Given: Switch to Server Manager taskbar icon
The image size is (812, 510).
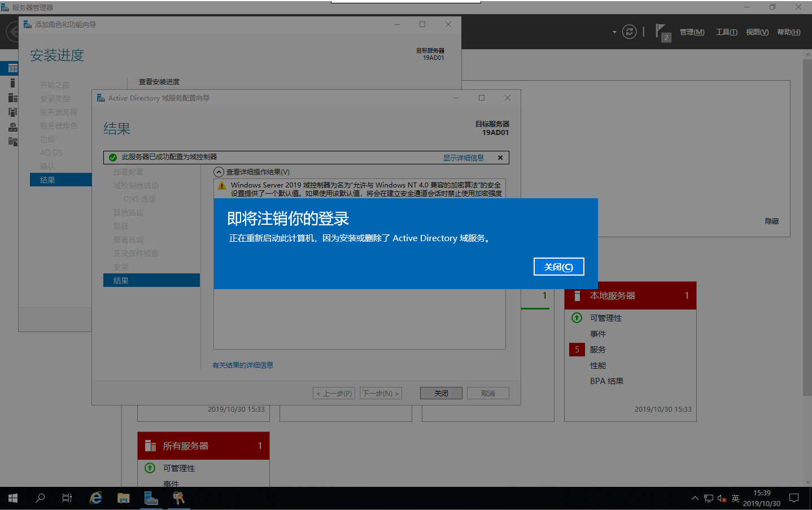Looking at the screenshot, I should [151, 498].
